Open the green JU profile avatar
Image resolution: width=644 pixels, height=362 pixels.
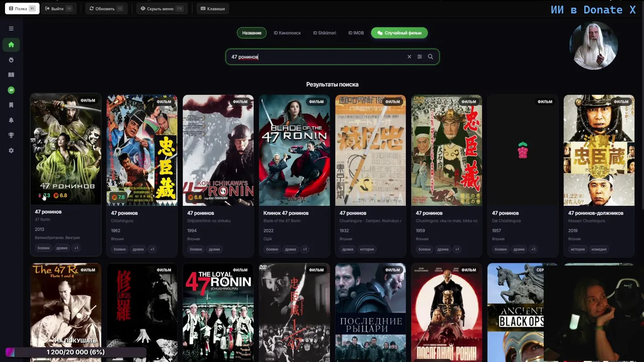click(11, 90)
